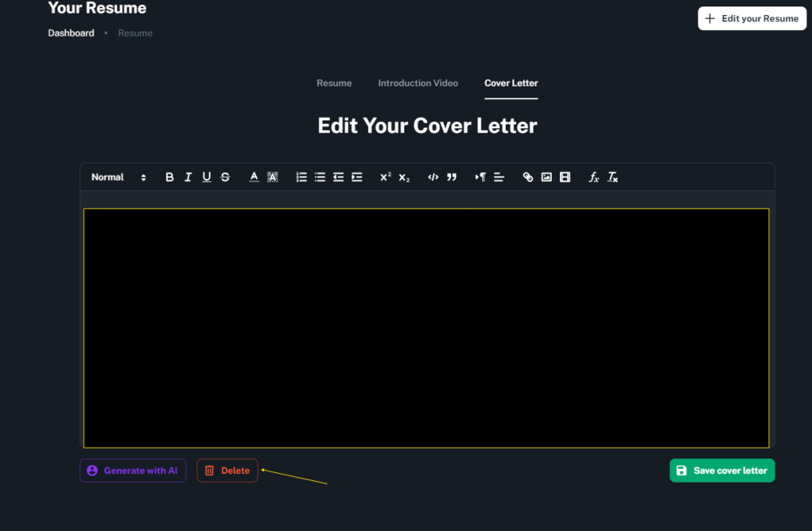The width and height of the screenshot is (812, 531).
Task: Go to Dashboard breadcrumb link
Action: click(71, 33)
